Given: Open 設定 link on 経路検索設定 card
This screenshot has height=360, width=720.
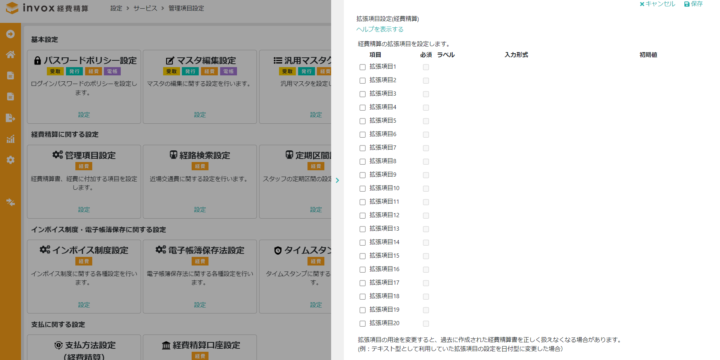Looking at the screenshot, I should (x=200, y=210).
